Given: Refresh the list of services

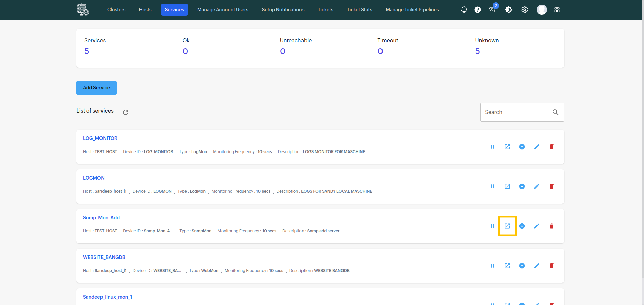Looking at the screenshot, I should 126,112.
